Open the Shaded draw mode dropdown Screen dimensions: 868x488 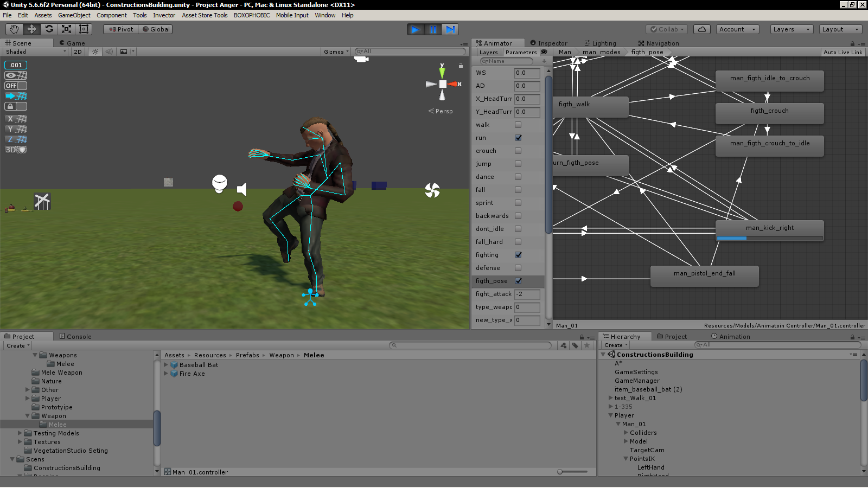coord(36,52)
